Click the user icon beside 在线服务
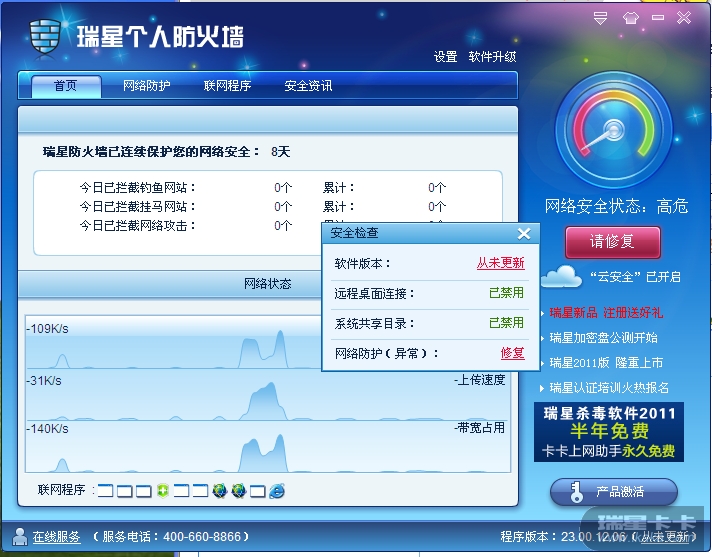Viewport: 712px width, 557px height. (20, 537)
